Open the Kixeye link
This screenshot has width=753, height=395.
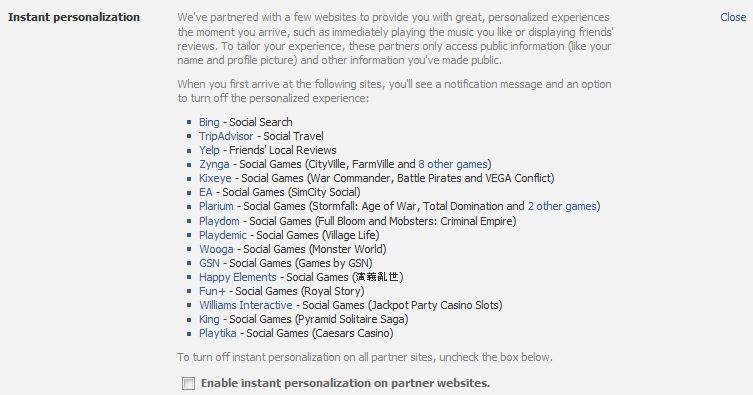click(215, 178)
